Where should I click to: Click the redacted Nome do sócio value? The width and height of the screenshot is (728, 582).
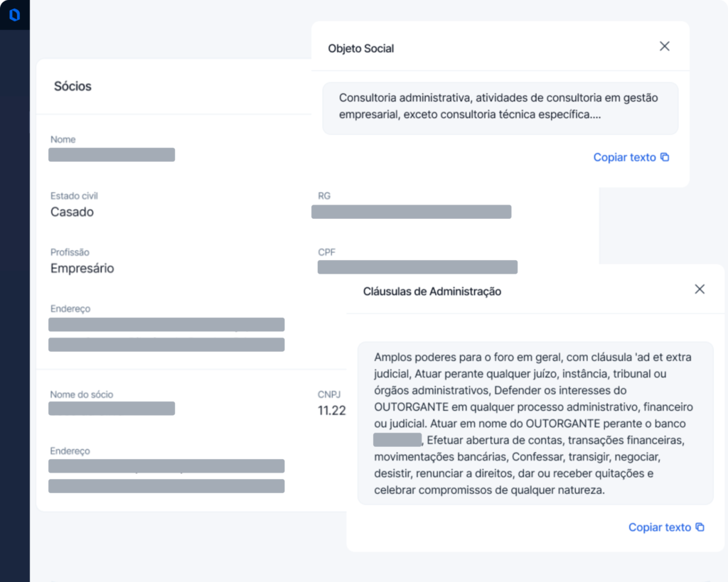112,409
